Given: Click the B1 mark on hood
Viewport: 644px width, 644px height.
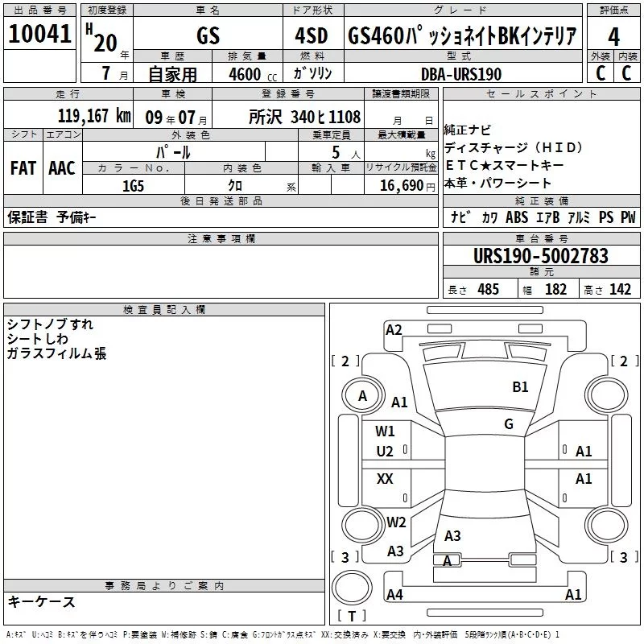Looking at the screenshot, I should (520, 387).
